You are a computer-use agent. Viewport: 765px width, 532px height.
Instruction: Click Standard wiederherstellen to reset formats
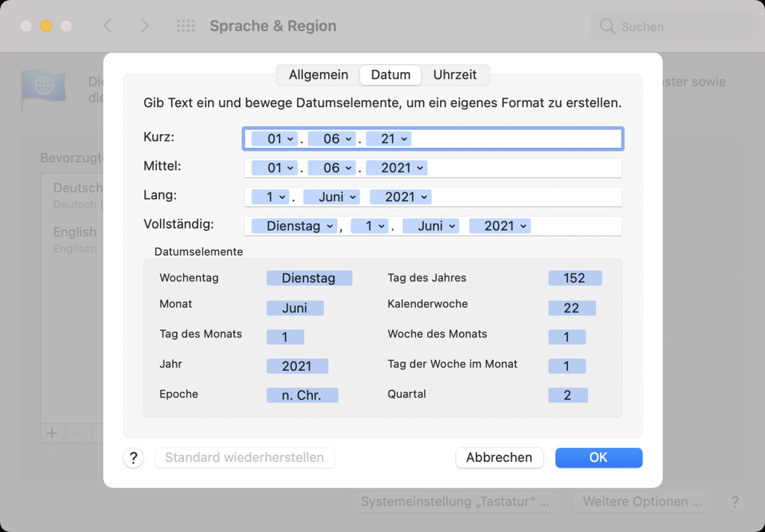[245, 457]
